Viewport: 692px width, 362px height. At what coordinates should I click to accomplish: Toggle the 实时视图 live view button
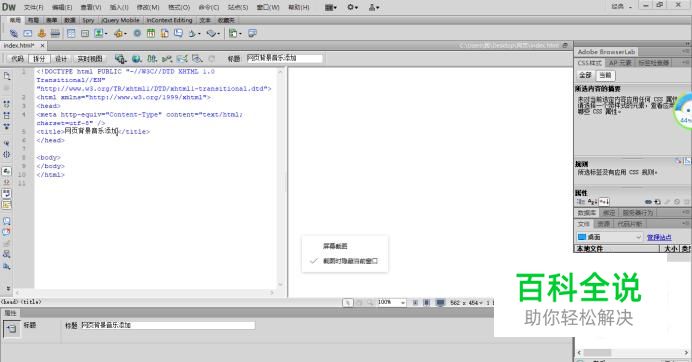pos(90,59)
